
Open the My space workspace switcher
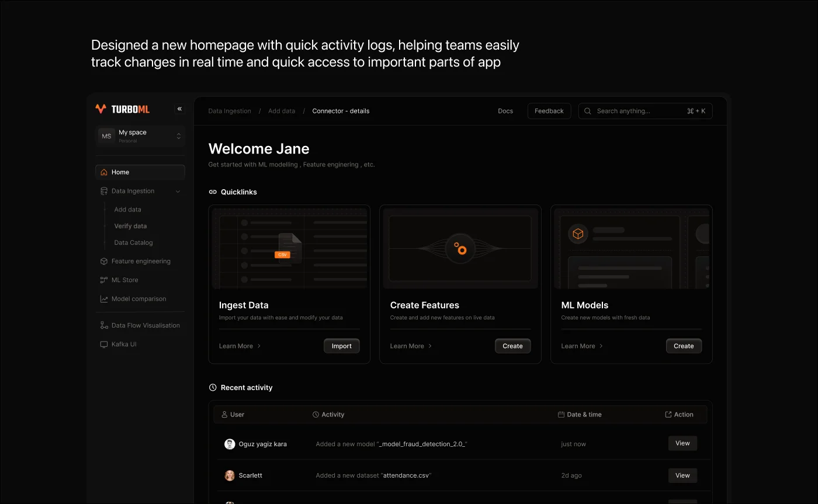coord(140,135)
